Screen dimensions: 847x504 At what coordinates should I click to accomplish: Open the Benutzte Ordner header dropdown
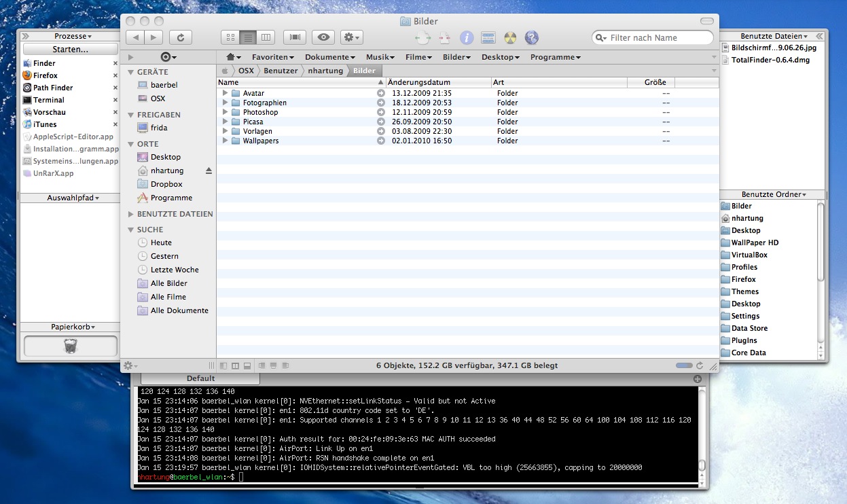click(774, 195)
